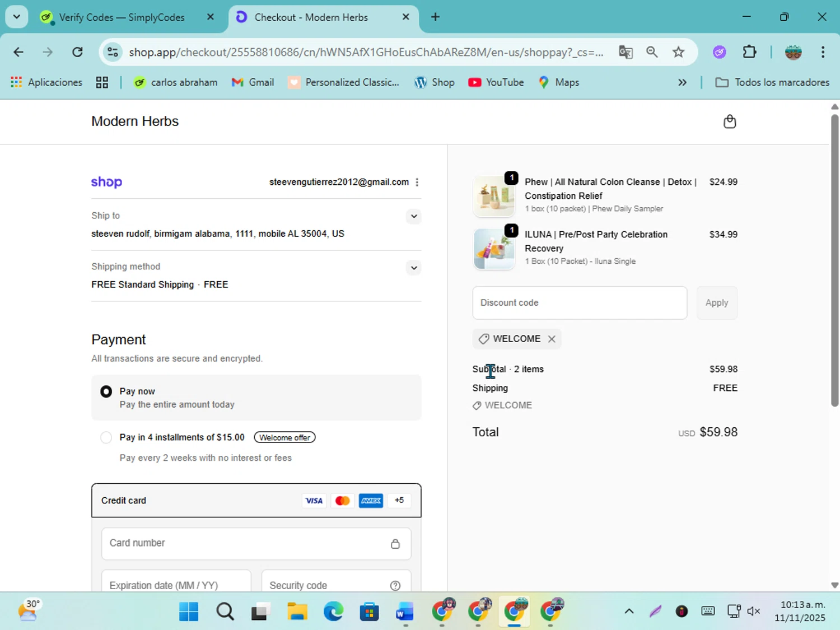
Task: Open the tab groups grid icon
Action: (102, 82)
